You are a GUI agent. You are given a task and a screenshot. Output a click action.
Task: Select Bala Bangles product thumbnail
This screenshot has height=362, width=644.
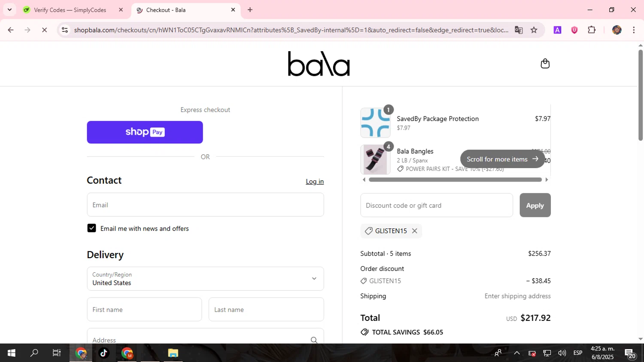375,160
